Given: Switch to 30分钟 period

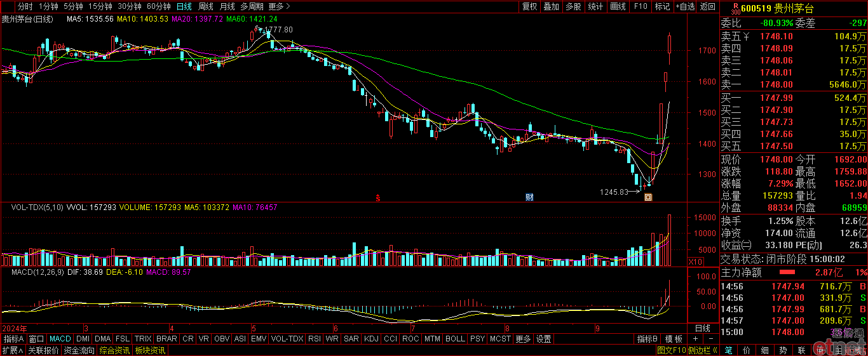Looking at the screenshot, I should tap(129, 6).
